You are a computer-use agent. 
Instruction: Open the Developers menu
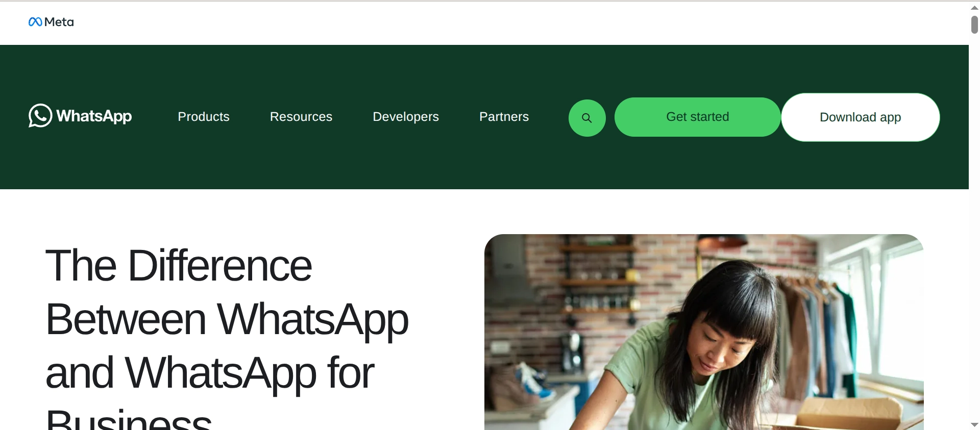(406, 117)
